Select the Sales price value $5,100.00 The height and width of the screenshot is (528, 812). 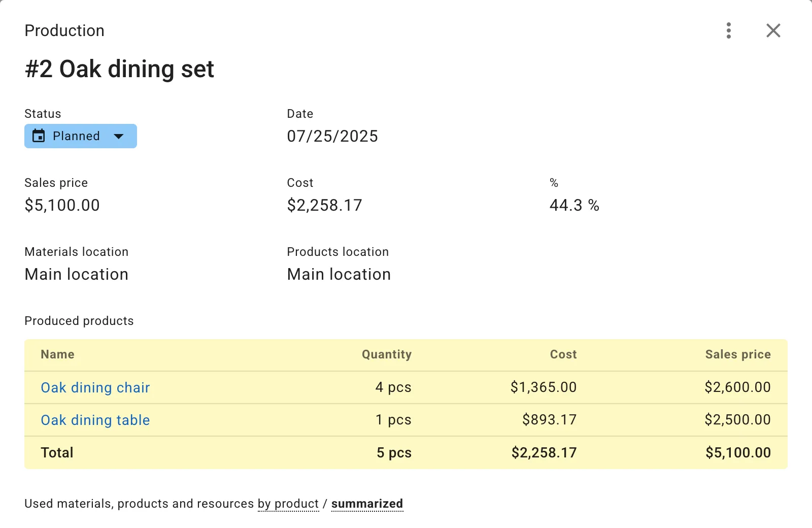click(62, 205)
